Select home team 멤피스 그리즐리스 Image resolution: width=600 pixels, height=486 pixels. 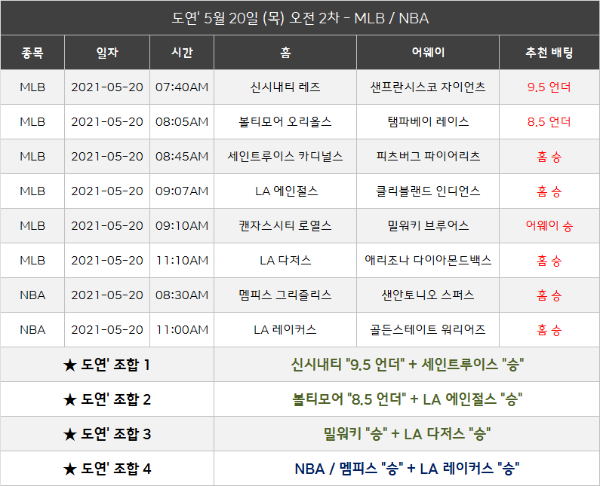[285, 295]
